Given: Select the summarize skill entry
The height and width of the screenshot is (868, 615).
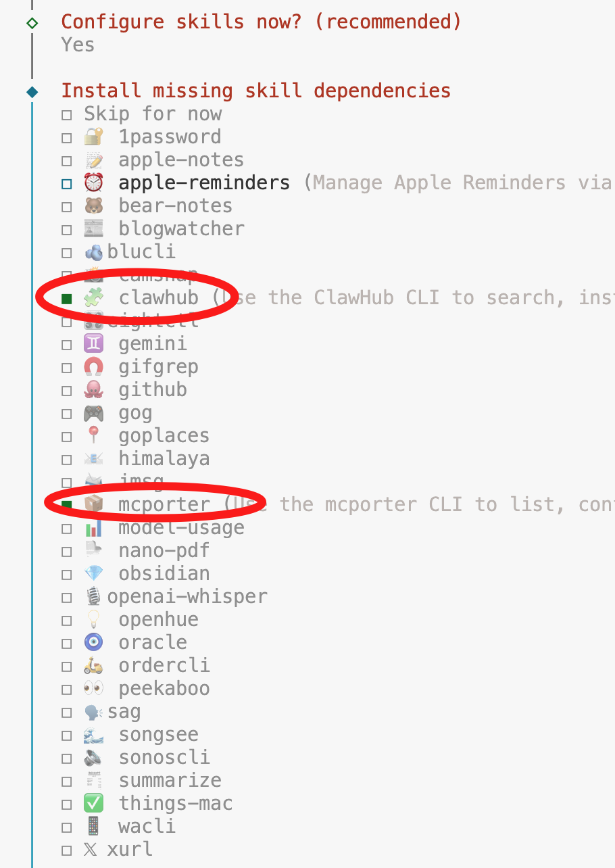Looking at the screenshot, I should [170, 781].
